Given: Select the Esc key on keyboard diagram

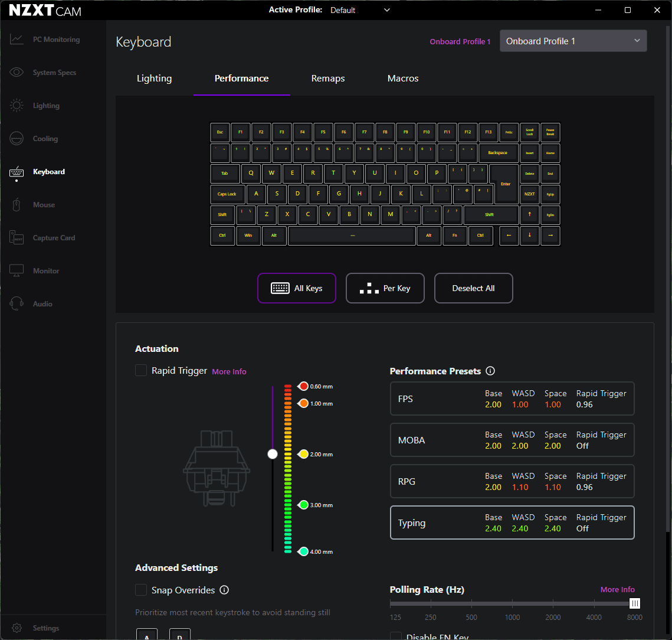Looking at the screenshot, I should tap(220, 132).
